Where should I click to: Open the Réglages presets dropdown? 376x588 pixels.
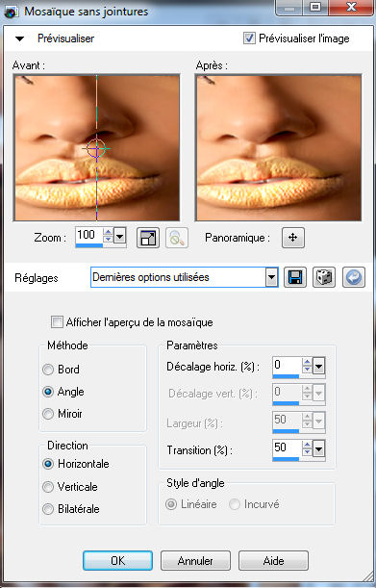pyautogui.click(x=271, y=278)
